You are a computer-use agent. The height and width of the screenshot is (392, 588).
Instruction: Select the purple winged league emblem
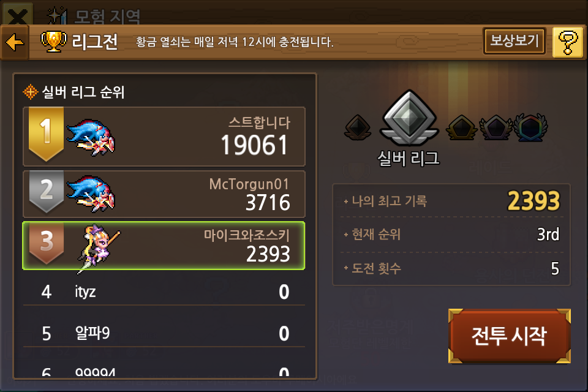pyautogui.click(x=496, y=127)
